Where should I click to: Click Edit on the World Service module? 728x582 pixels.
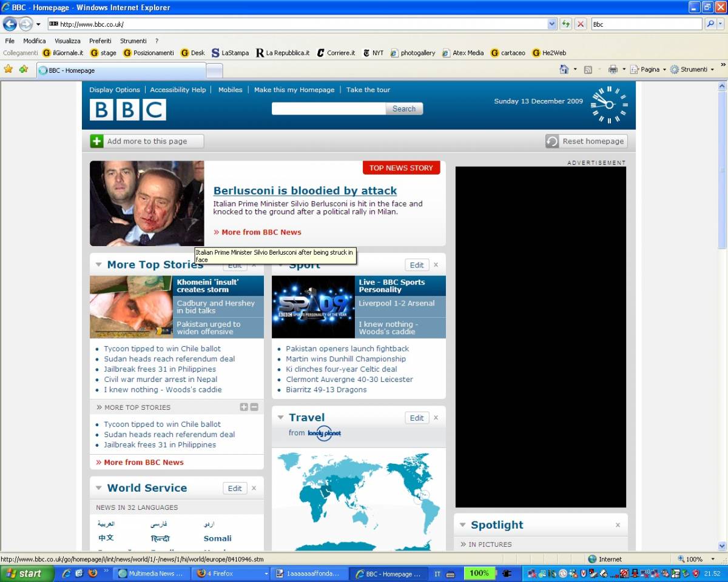[x=235, y=488]
